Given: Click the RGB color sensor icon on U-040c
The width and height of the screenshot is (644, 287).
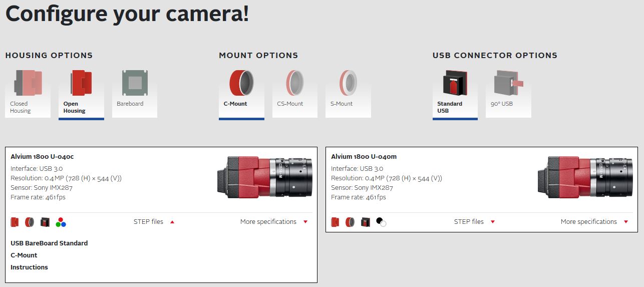Looking at the screenshot, I should coord(61,222).
